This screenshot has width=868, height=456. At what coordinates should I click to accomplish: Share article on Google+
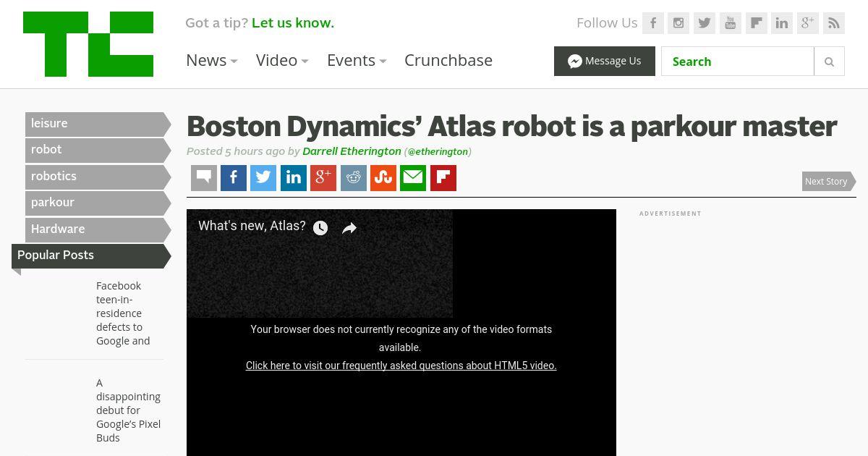coord(323,178)
